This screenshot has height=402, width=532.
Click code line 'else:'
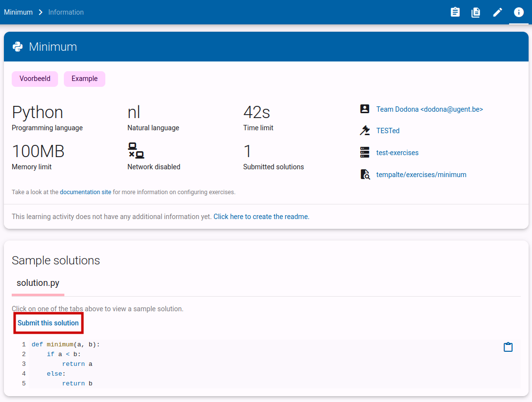click(57, 374)
